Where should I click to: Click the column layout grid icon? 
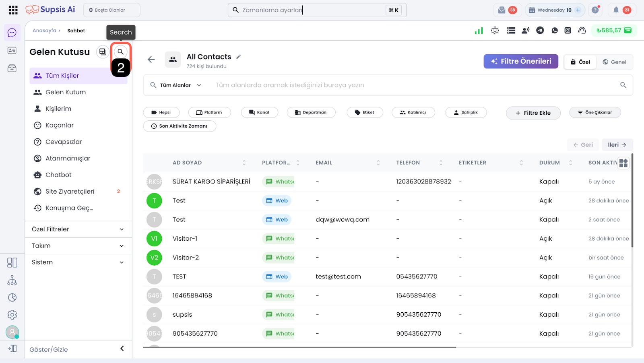(623, 163)
